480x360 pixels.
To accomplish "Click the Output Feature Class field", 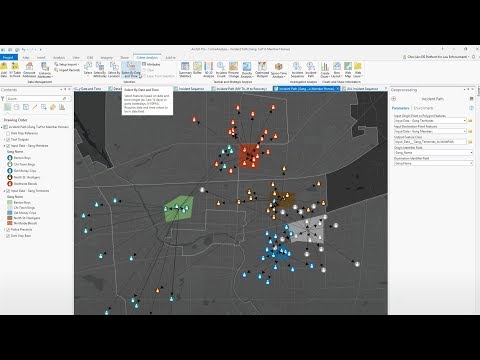I will (430, 142).
